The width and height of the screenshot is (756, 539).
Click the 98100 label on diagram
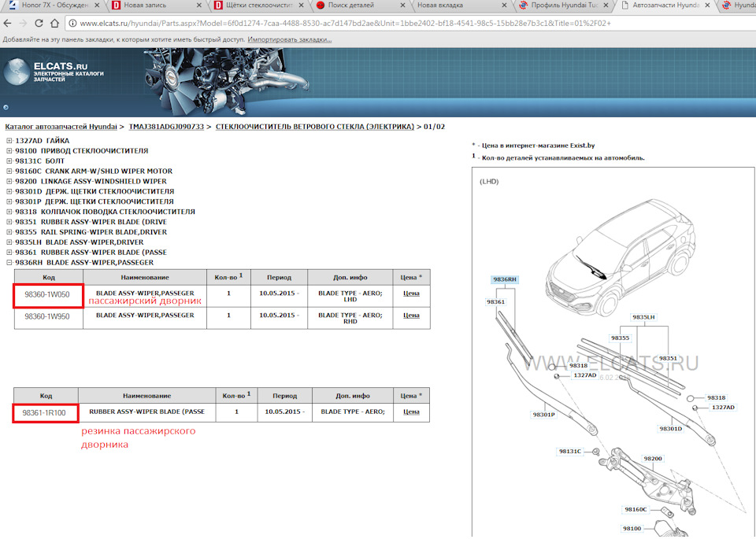632,529
